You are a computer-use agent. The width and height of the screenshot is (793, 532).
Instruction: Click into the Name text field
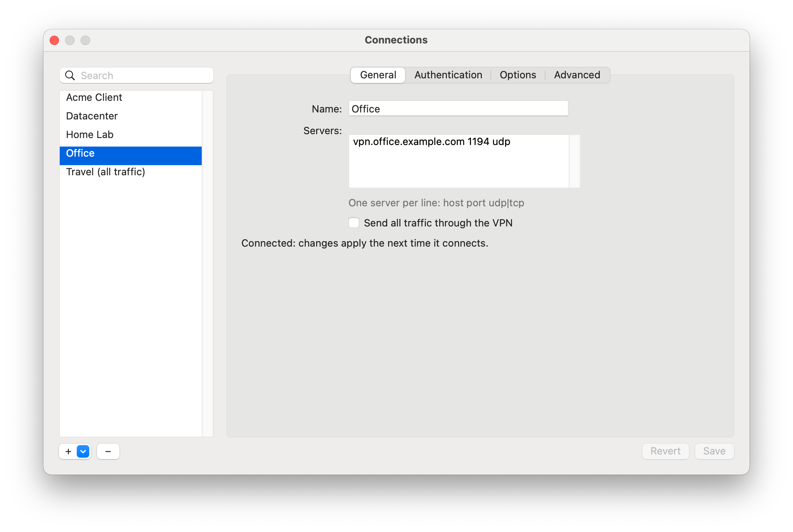[459, 109]
